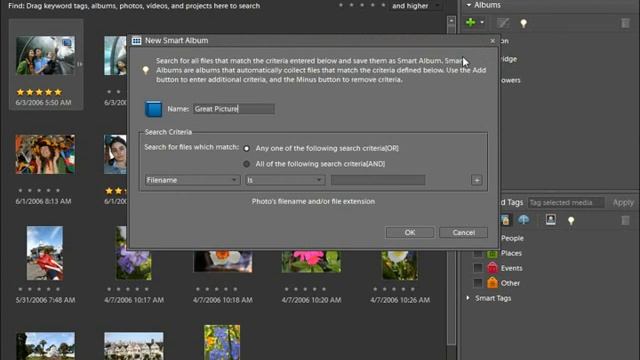
Task: Select Any one of the following criteria [OR]
Action: tap(247, 149)
